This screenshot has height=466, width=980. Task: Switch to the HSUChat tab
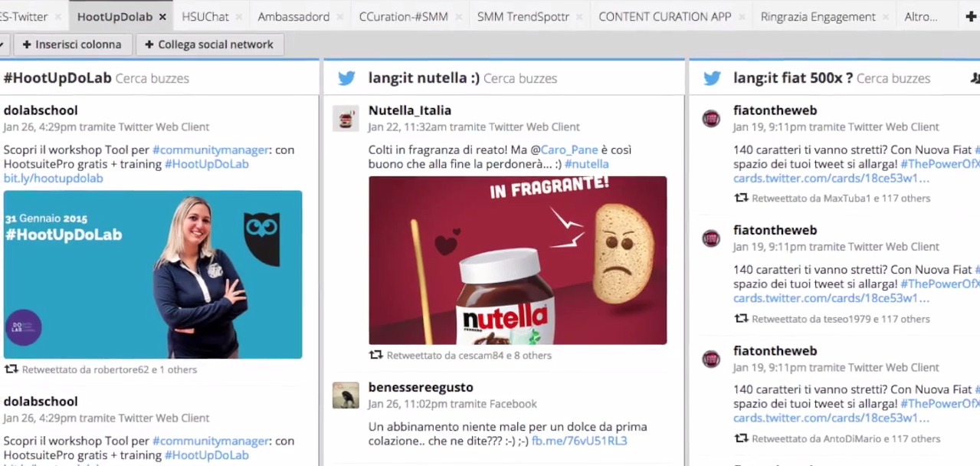click(x=205, y=17)
